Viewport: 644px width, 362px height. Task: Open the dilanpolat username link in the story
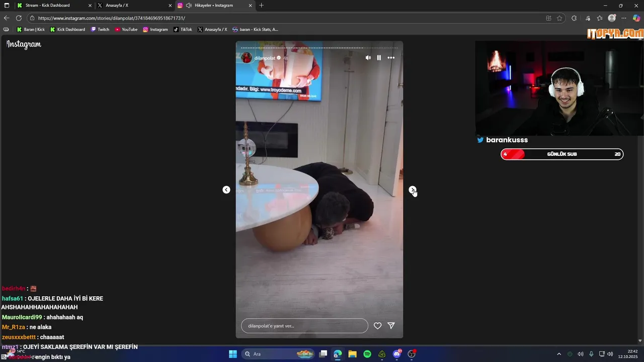click(x=265, y=58)
